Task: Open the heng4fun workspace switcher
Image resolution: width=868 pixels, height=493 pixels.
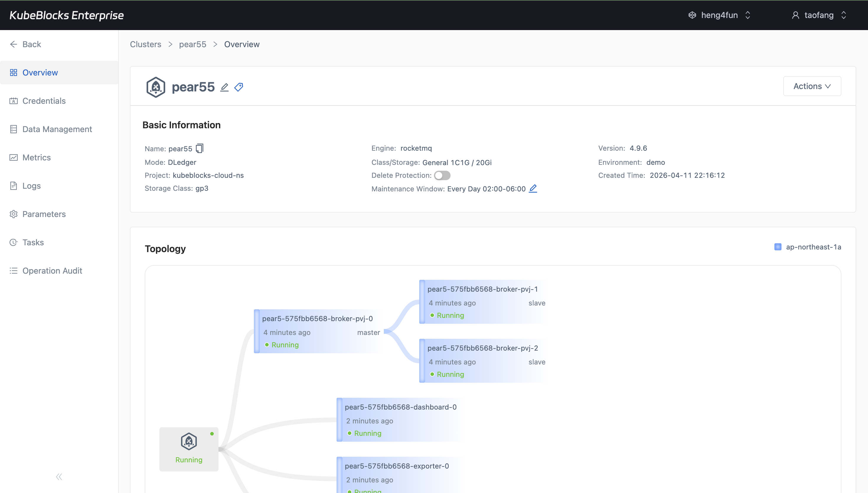Action: pos(719,15)
